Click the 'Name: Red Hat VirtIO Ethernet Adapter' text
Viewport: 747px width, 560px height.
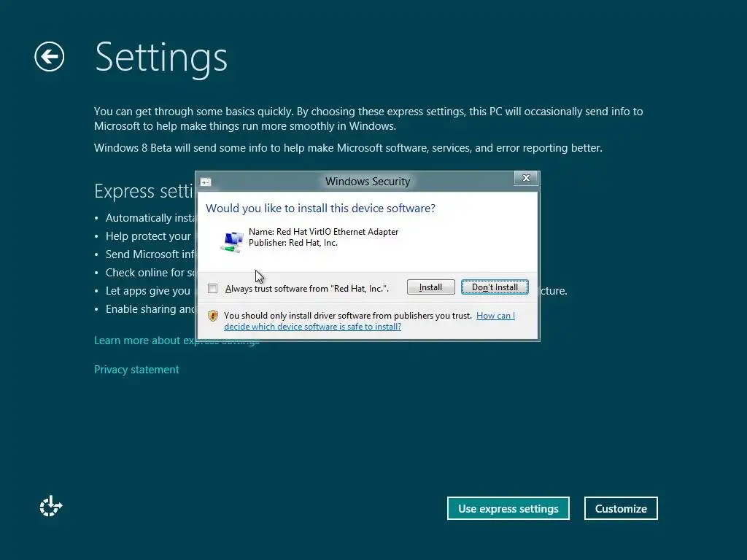(x=323, y=232)
